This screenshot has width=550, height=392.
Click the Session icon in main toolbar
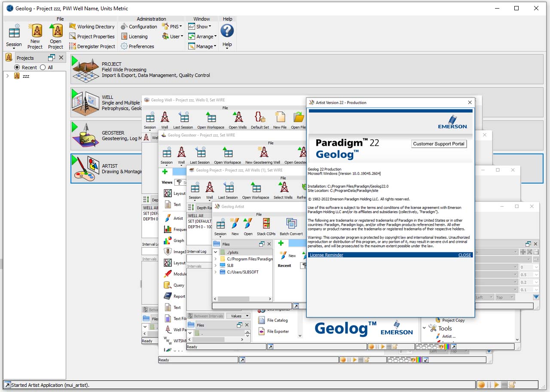pos(14,32)
